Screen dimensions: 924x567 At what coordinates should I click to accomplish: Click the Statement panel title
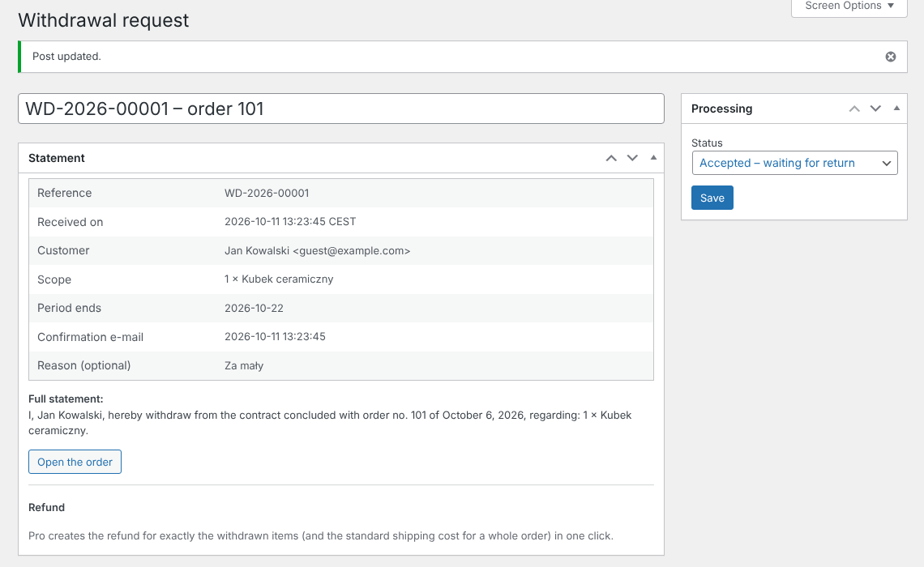coord(57,158)
